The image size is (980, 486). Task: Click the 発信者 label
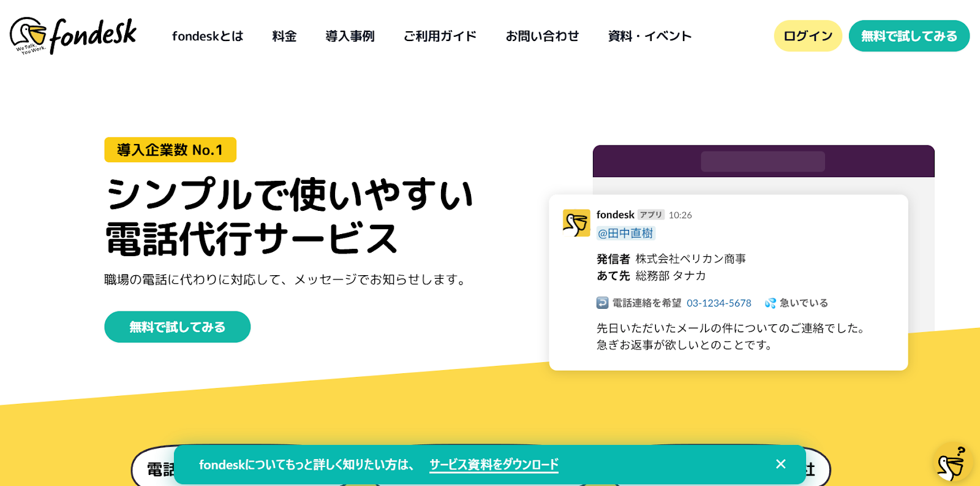[613, 259]
